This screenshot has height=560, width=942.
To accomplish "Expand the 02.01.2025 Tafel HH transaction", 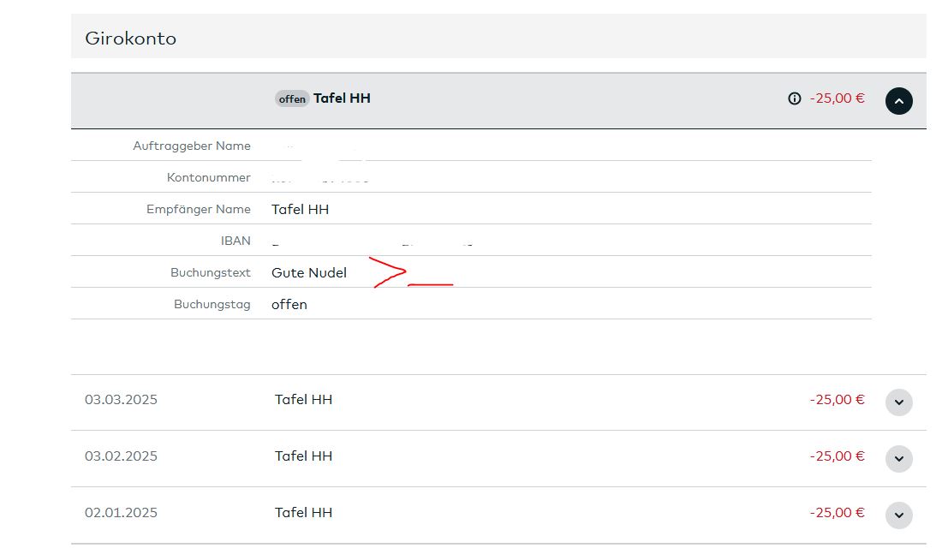I will pyautogui.click(x=898, y=515).
